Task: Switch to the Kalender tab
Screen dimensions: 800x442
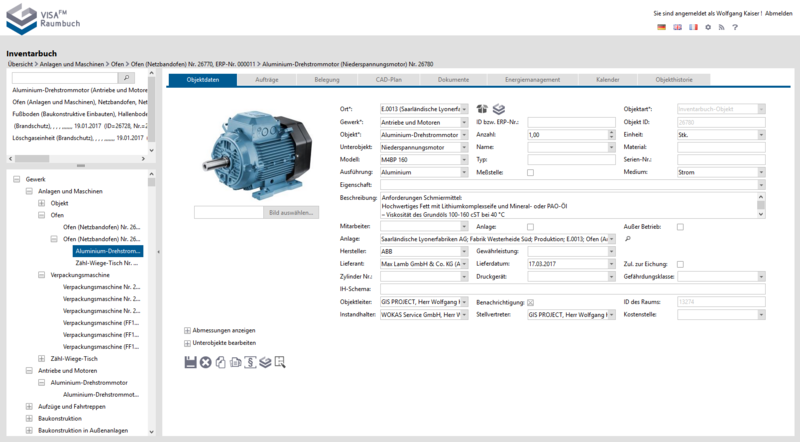Action: click(607, 80)
